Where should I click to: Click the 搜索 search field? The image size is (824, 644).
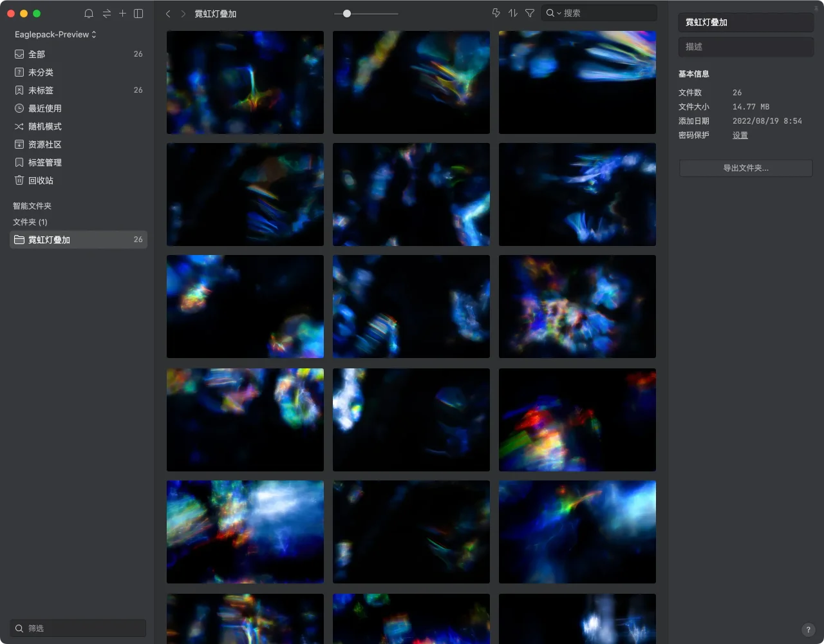click(599, 13)
